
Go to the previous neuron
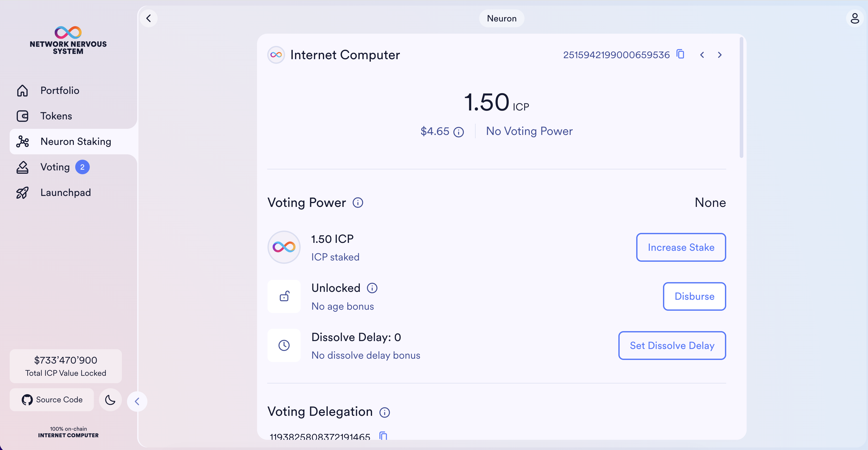702,55
